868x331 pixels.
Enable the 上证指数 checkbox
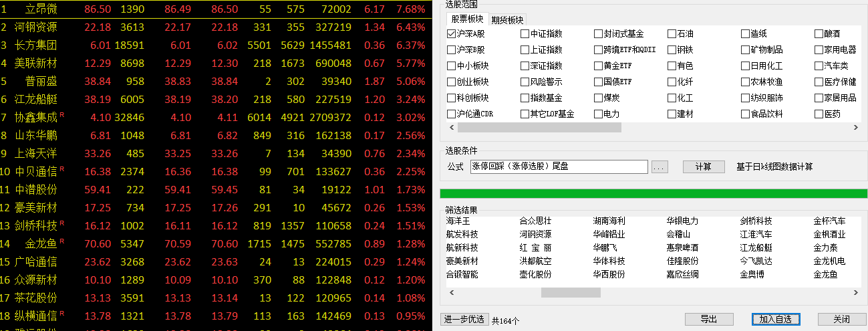point(525,49)
